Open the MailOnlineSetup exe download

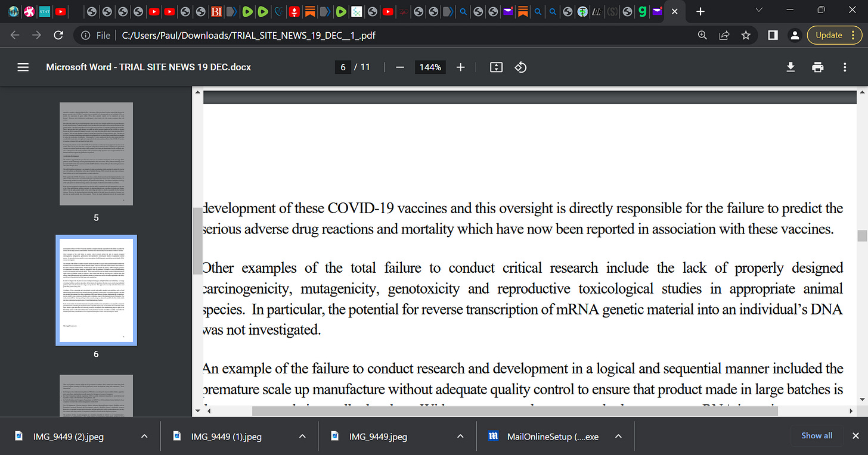click(544, 437)
